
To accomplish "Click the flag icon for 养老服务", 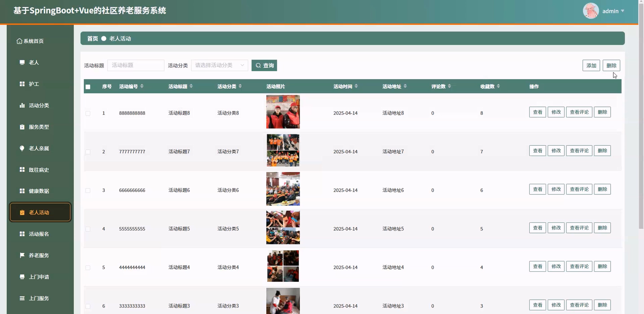I will click(x=22, y=255).
